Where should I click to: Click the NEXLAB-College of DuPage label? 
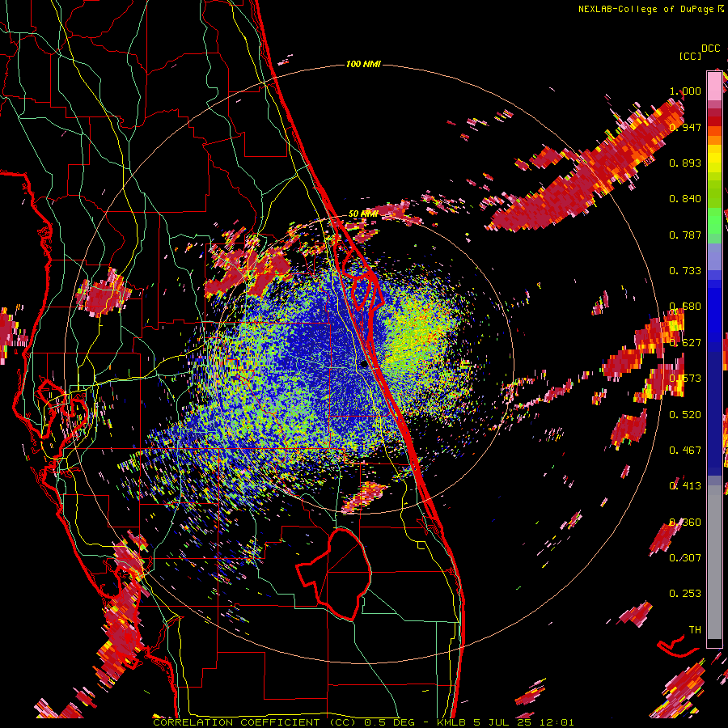coord(647,9)
